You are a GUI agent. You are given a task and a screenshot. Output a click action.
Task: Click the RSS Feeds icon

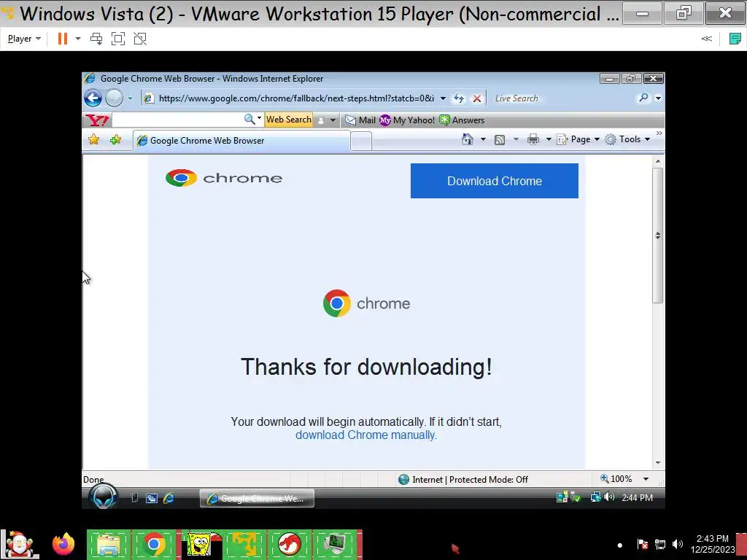pos(499,139)
